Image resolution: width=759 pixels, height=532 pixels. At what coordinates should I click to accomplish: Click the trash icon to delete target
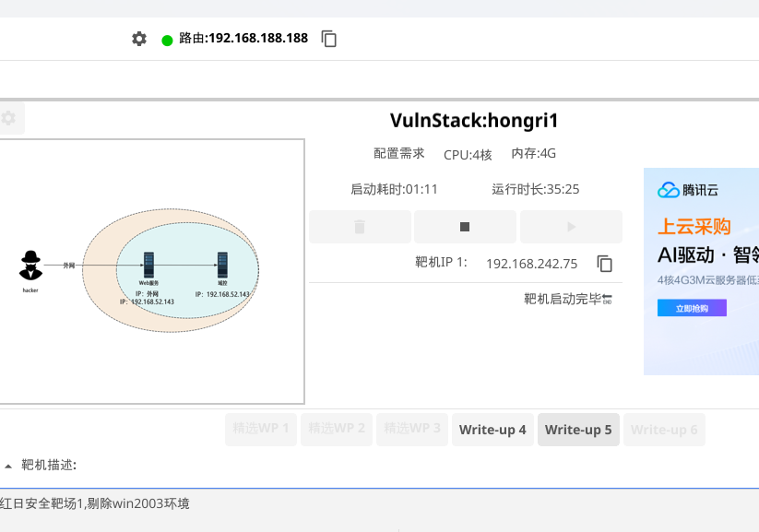point(360,227)
